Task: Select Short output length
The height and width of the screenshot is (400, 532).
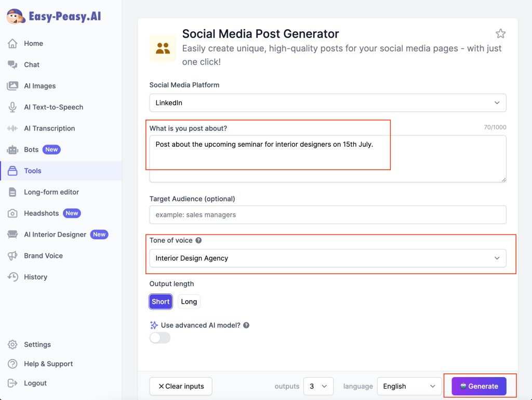Action: click(x=161, y=302)
